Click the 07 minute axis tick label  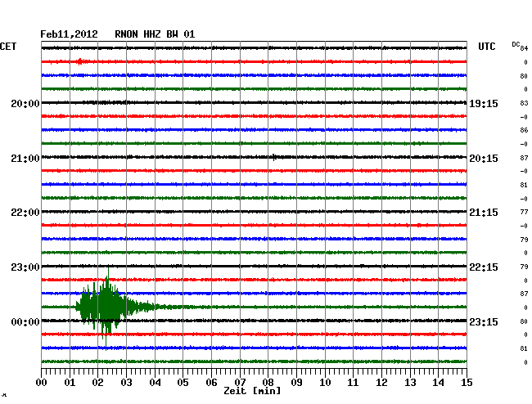tap(240, 382)
